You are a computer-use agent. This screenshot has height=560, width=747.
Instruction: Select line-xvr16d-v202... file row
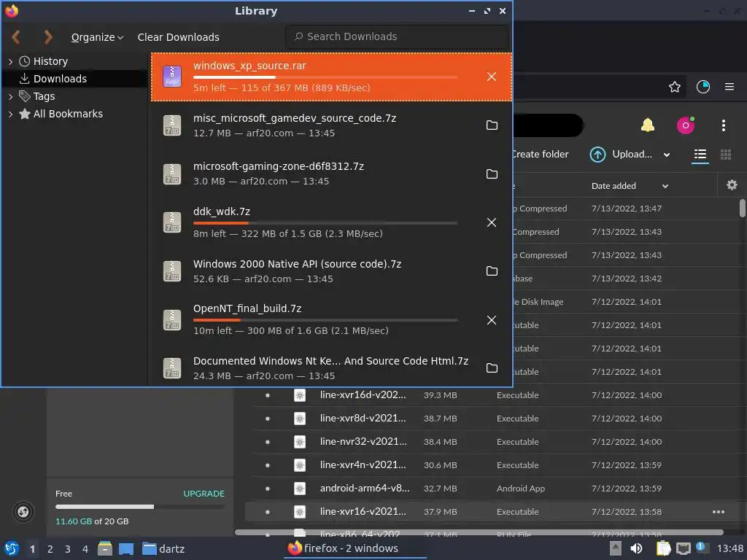(x=495, y=395)
